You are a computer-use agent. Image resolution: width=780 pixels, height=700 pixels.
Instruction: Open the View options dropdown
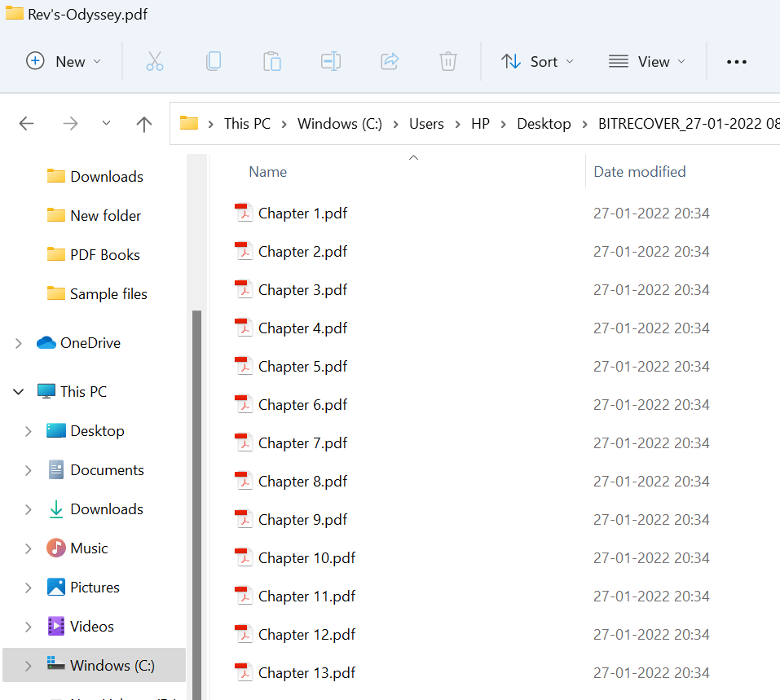tap(647, 62)
